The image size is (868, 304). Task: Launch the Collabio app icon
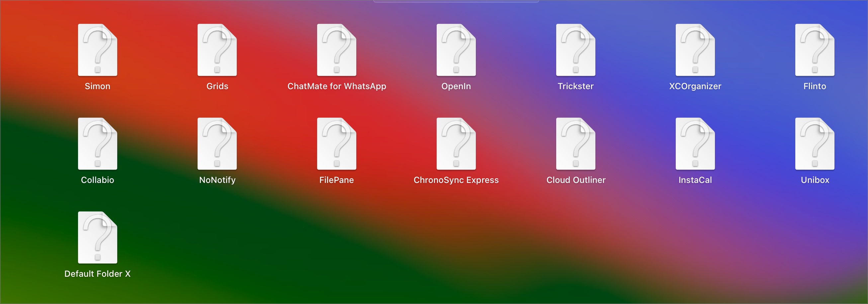point(97,144)
